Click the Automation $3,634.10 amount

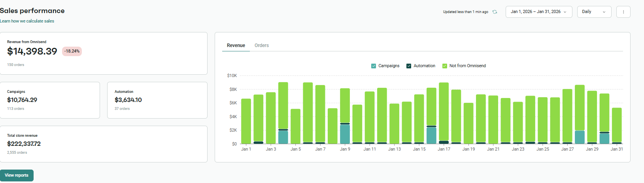[x=128, y=100]
